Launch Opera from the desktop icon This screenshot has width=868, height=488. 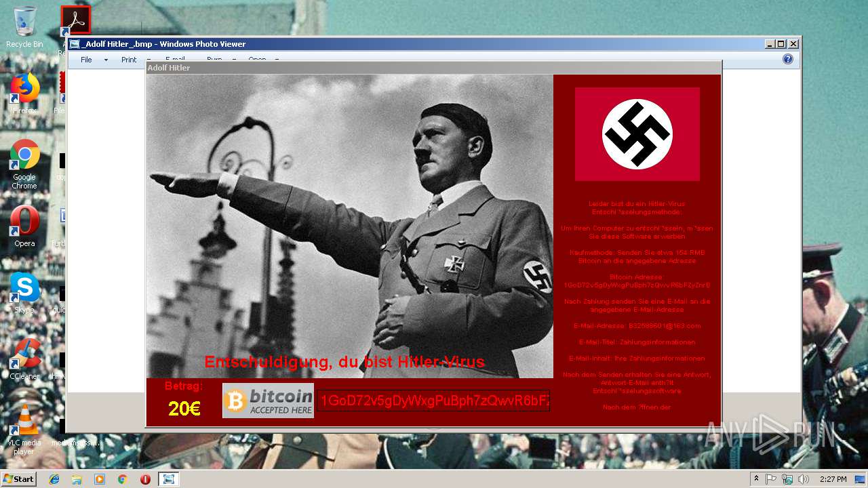tap(24, 226)
